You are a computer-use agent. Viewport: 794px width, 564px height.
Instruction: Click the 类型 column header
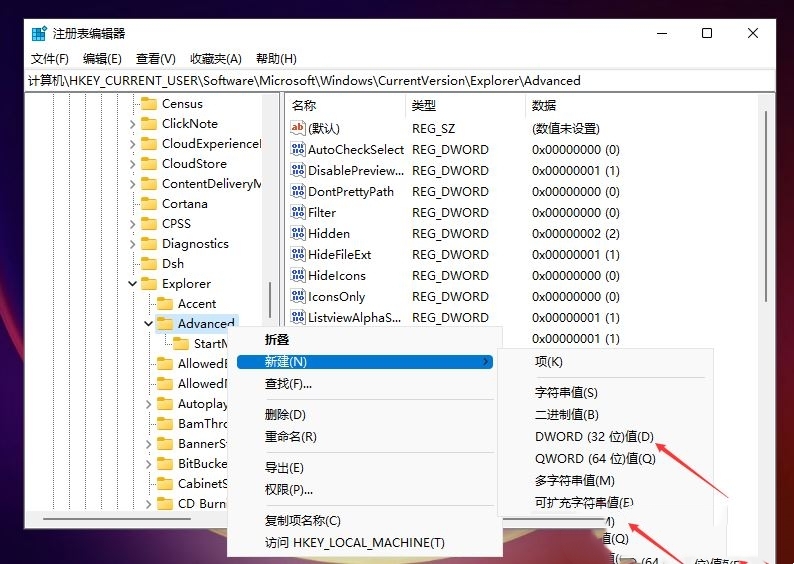[x=466, y=105]
